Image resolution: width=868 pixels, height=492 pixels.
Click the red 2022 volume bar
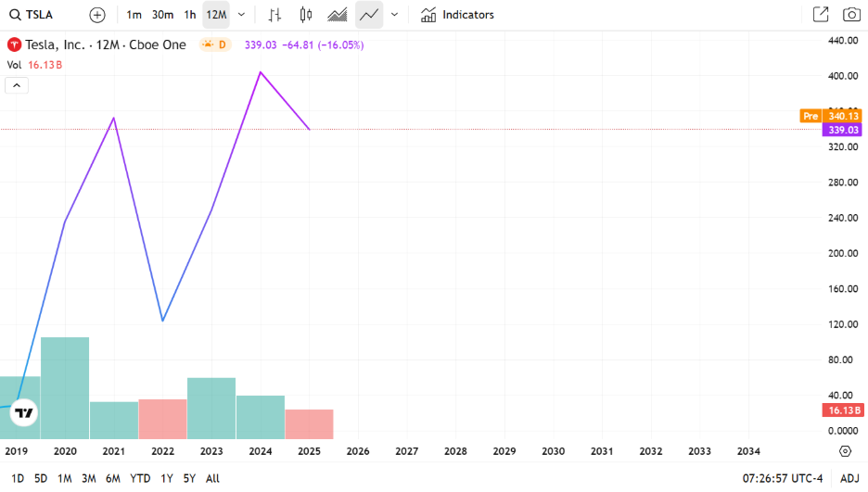click(x=163, y=419)
